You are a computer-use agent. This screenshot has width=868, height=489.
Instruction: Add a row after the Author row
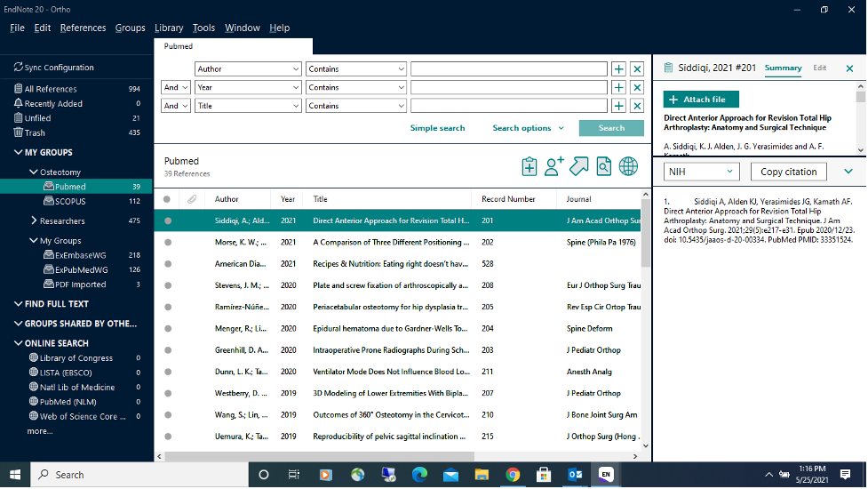tap(618, 69)
